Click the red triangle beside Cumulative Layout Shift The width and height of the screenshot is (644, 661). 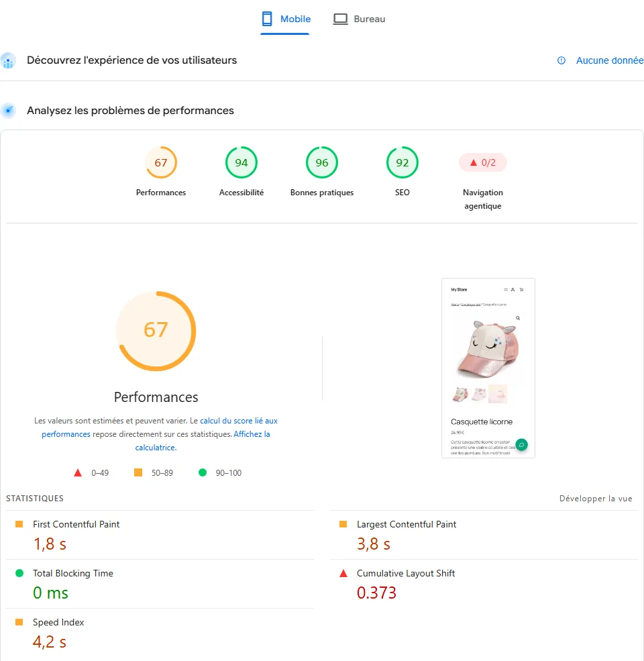(x=343, y=573)
